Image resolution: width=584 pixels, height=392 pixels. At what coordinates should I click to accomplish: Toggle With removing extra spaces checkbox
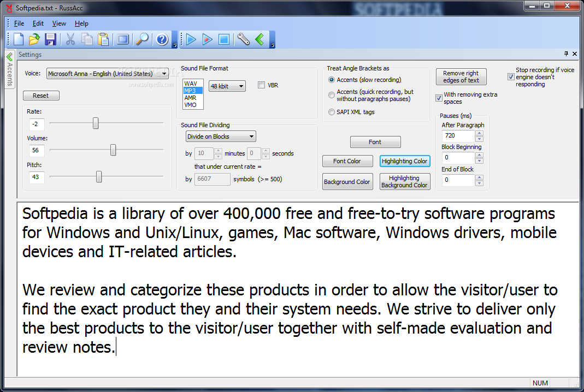(439, 98)
